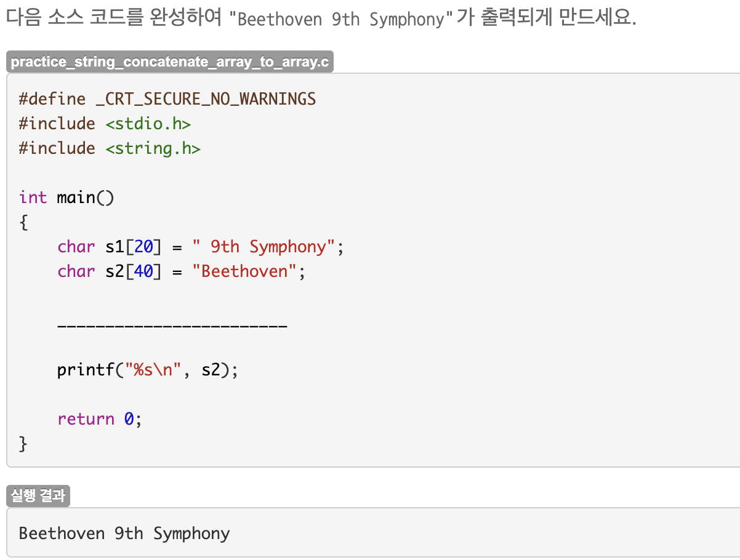The height and width of the screenshot is (560, 740).
Task: Click the '#include <stdio.h>' line
Action: [x=105, y=123]
